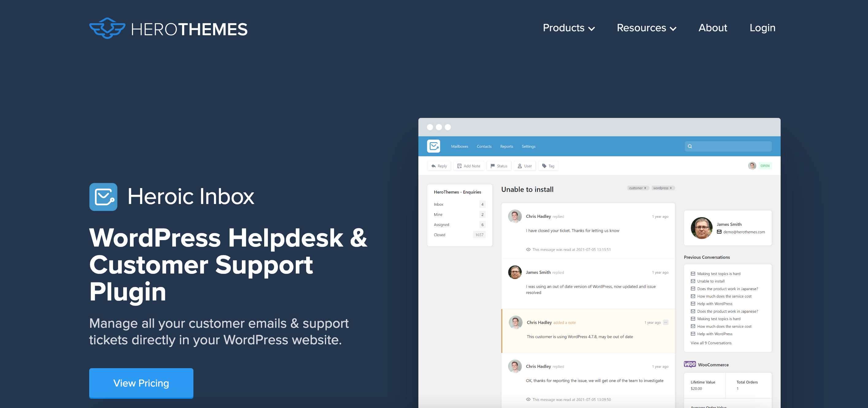This screenshot has height=408, width=868.
Task: Click the View Pricing button
Action: click(x=141, y=383)
